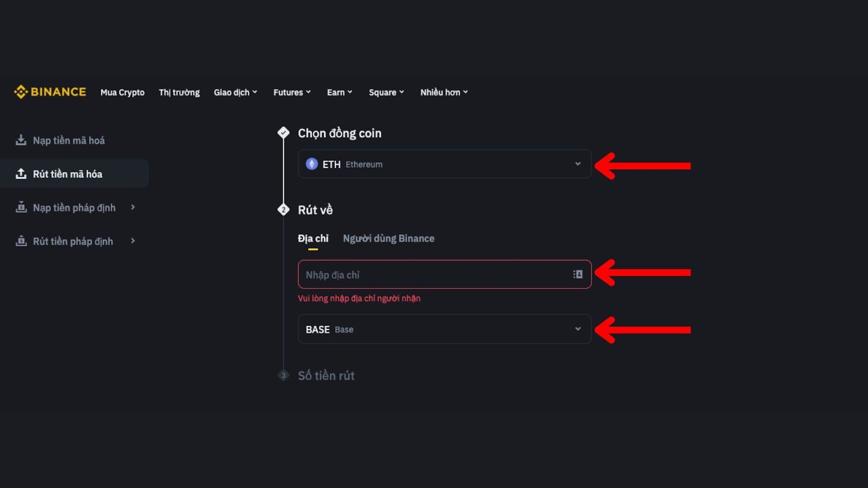The image size is (868, 488).
Task: Switch to Người dùng Binance tab
Action: (x=388, y=239)
